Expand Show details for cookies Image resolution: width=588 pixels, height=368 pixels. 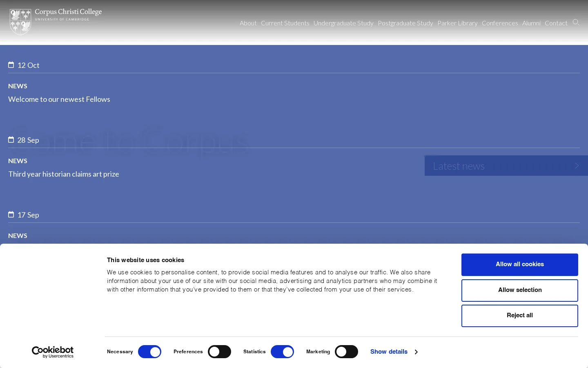tap(394, 352)
